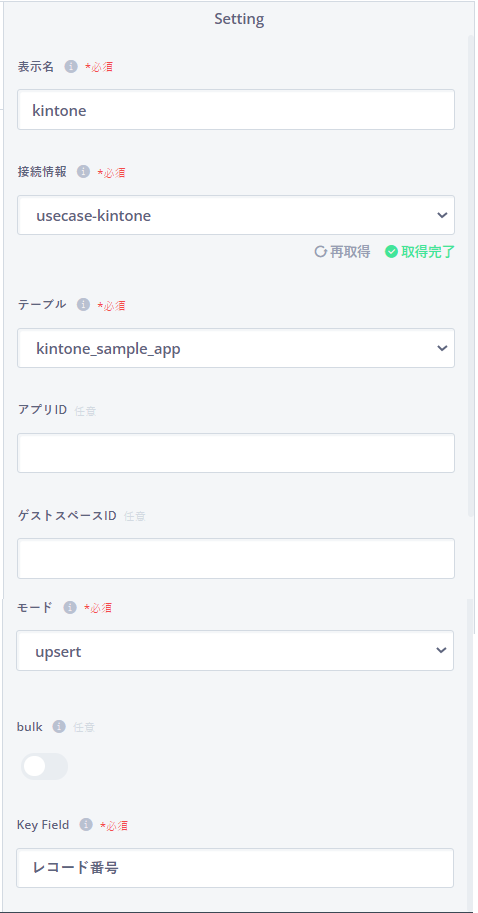The image size is (478, 913).
Task: Click info icon beside テーブル label
Action: click(x=83, y=305)
